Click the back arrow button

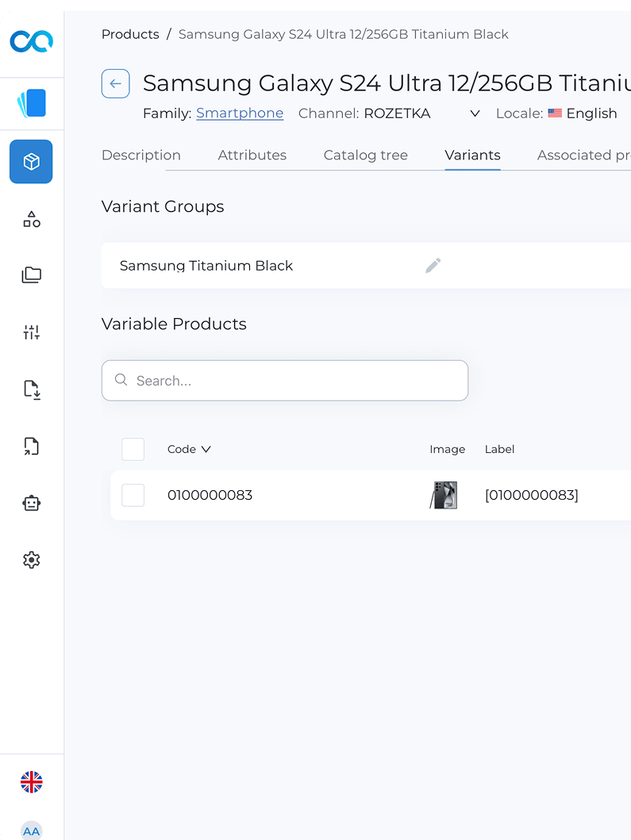click(116, 83)
